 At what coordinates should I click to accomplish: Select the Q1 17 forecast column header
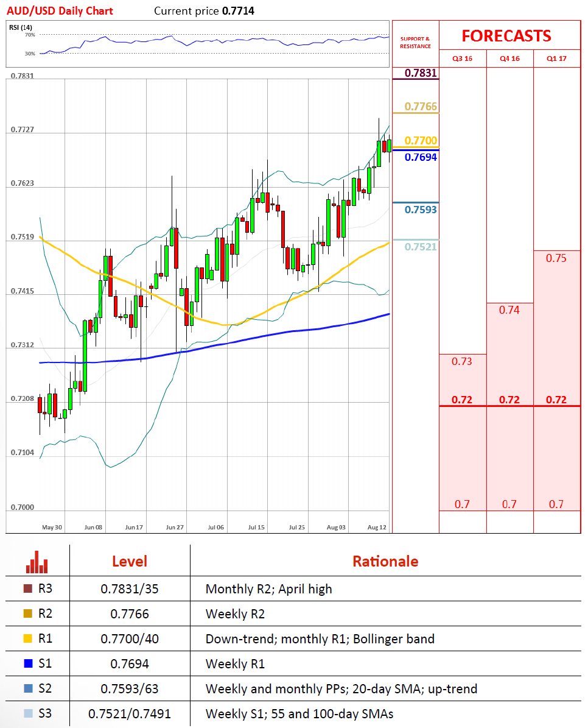coord(556,59)
